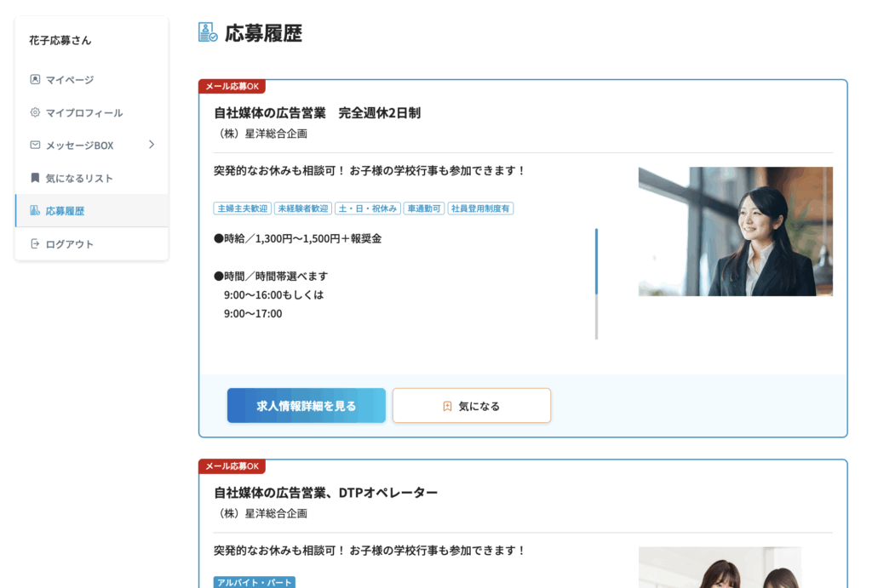
Task: Click the ログアウト exit icon
Action: point(35,243)
